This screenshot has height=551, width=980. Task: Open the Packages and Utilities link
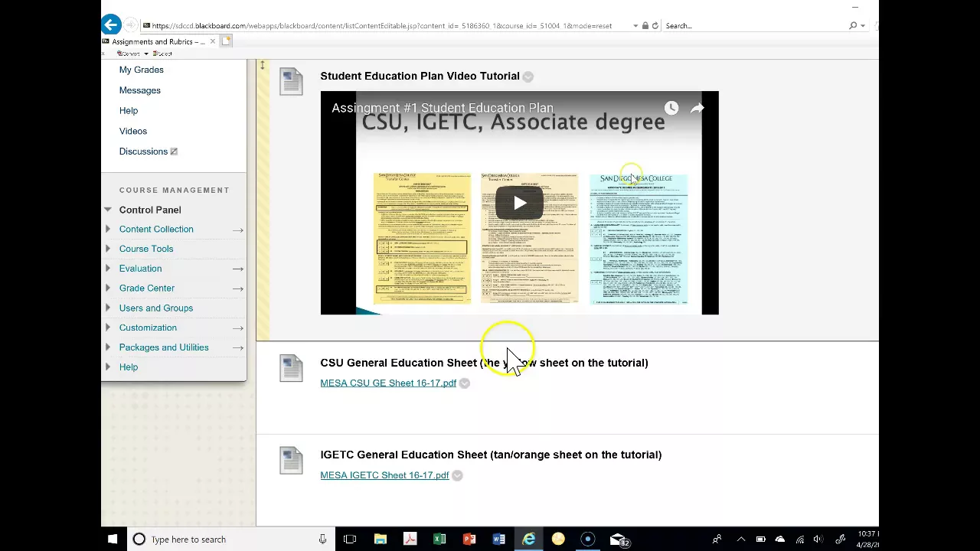pos(164,347)
